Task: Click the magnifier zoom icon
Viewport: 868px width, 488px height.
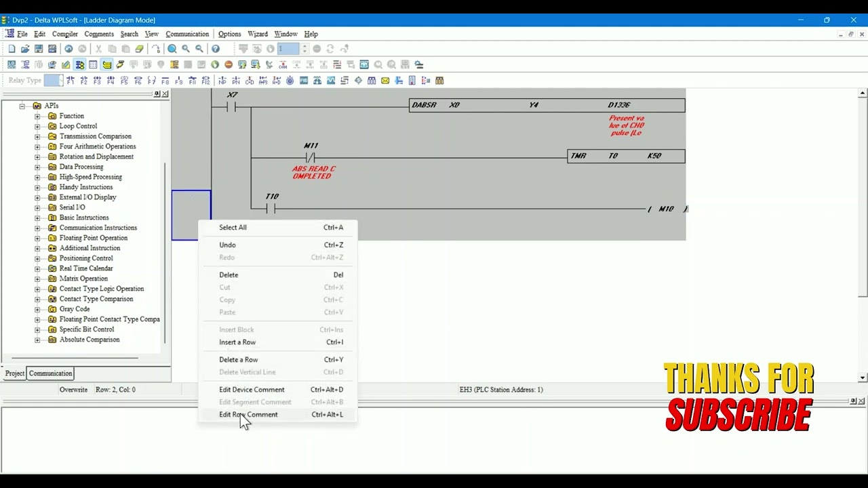Action: point(172,49)
